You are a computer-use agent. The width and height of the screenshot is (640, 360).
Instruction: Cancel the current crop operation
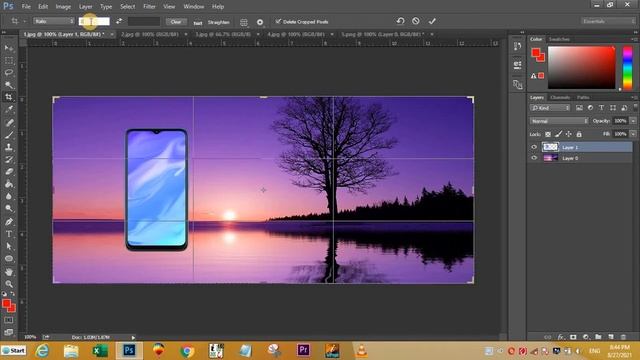(416, 21)
